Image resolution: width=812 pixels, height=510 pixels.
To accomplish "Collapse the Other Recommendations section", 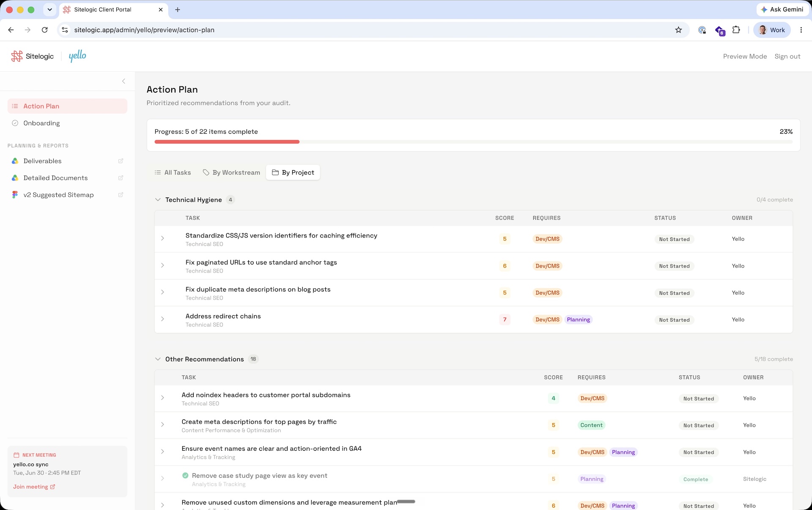I will coord(158,359).
